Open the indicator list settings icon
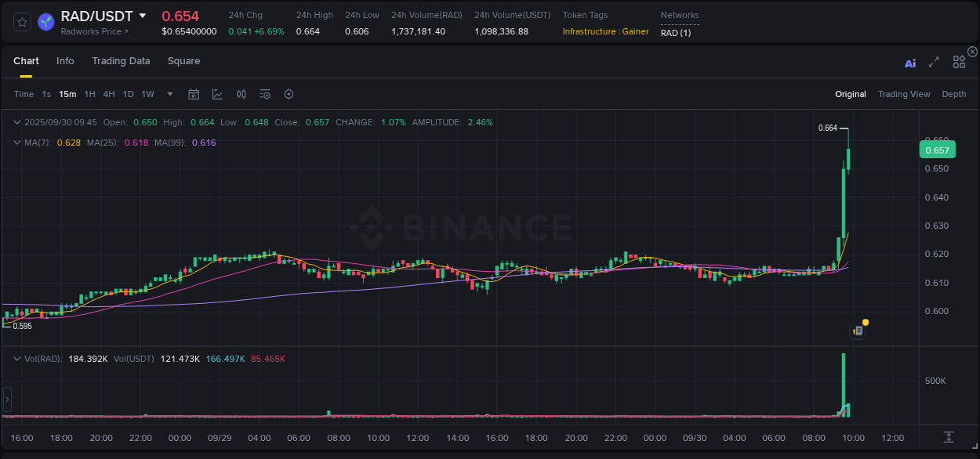This screenshot has height=459, width=980. (264, 93)
